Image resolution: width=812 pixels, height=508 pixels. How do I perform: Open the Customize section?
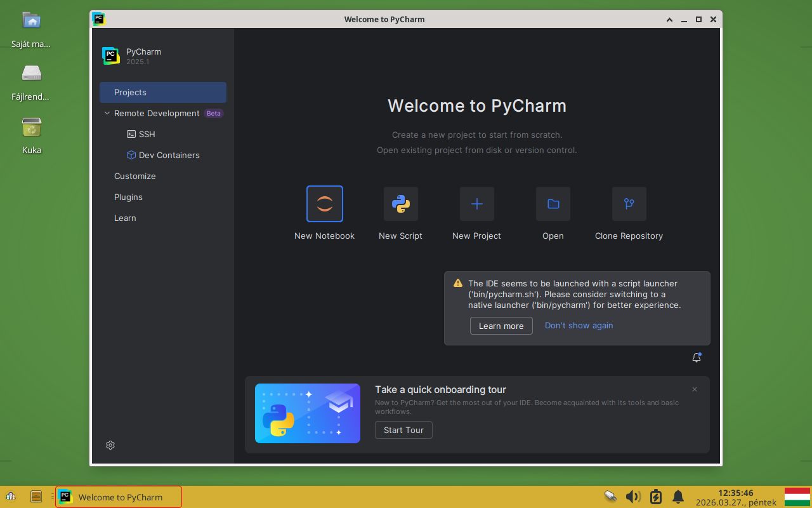tap(134, 176)
